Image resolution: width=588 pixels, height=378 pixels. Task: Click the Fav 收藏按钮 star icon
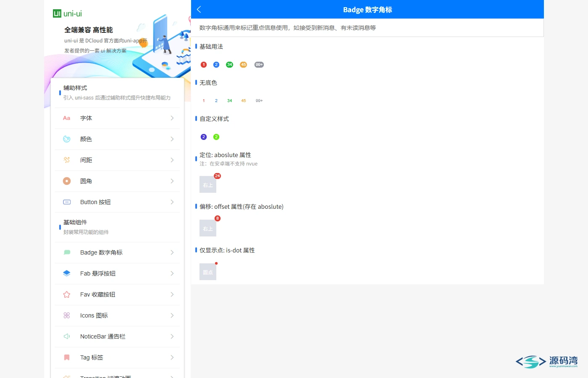pyautogui.click(x=67, y=294)
